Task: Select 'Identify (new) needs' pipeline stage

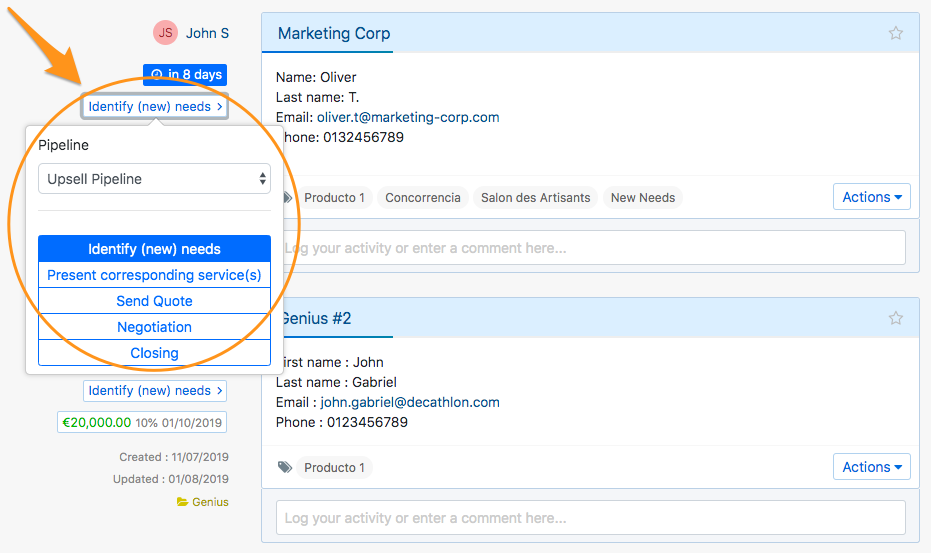Action: (x=154, y=249)
